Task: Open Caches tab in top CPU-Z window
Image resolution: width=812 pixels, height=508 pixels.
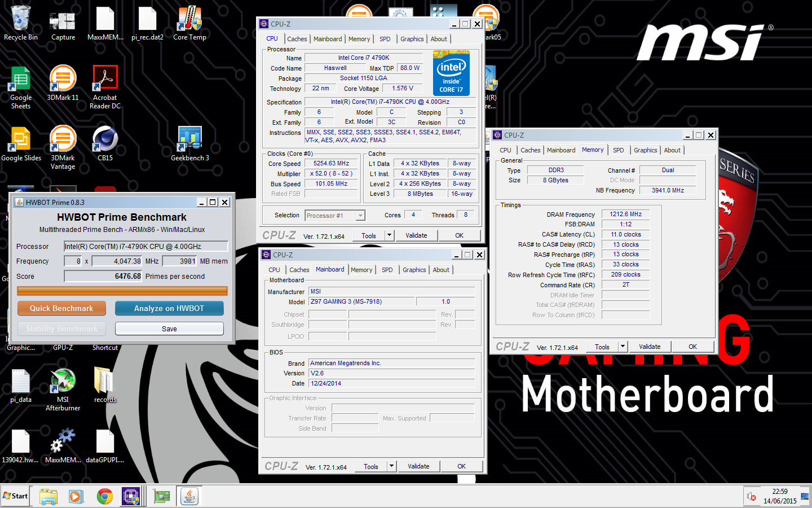Action: click(x=297, y=39)
